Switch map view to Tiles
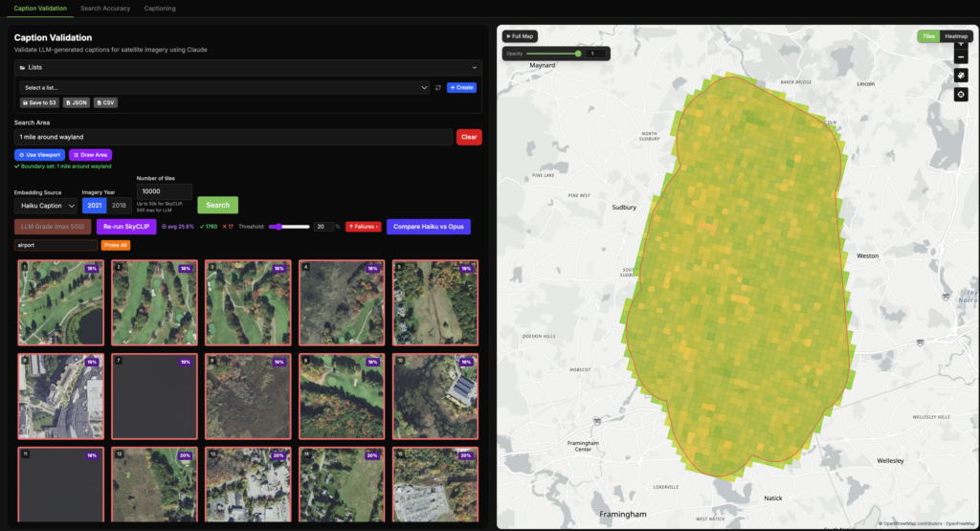The height and width of the screenshot is (531, 980). click(x=928, y=36)
